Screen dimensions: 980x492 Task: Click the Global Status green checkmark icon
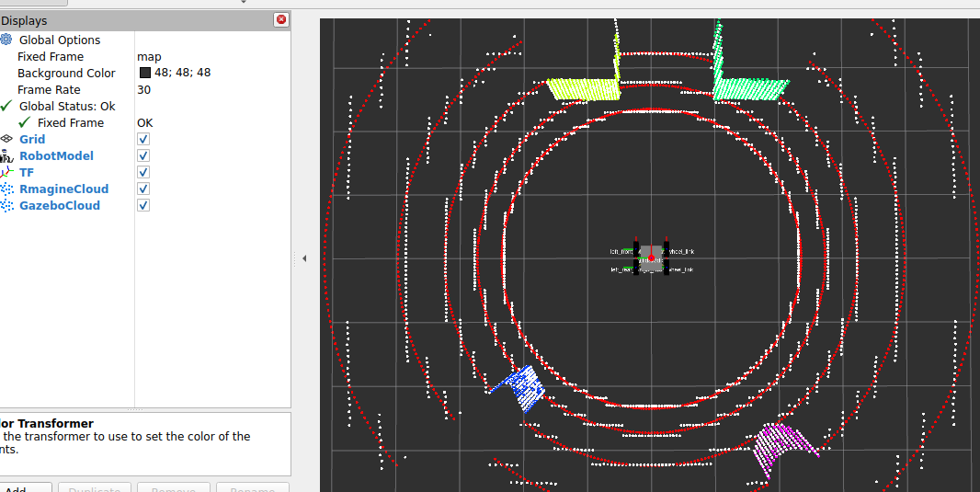click(6, 106)
